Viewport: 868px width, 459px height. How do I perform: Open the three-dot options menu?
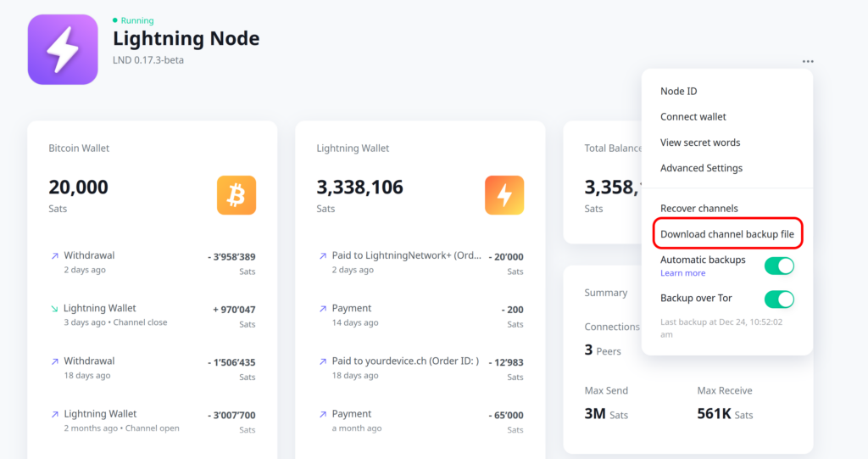click(808, 62)
